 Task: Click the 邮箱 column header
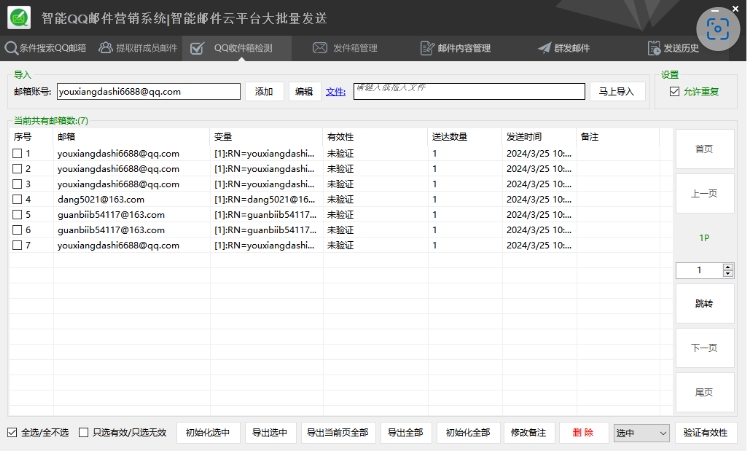point(131,137)
